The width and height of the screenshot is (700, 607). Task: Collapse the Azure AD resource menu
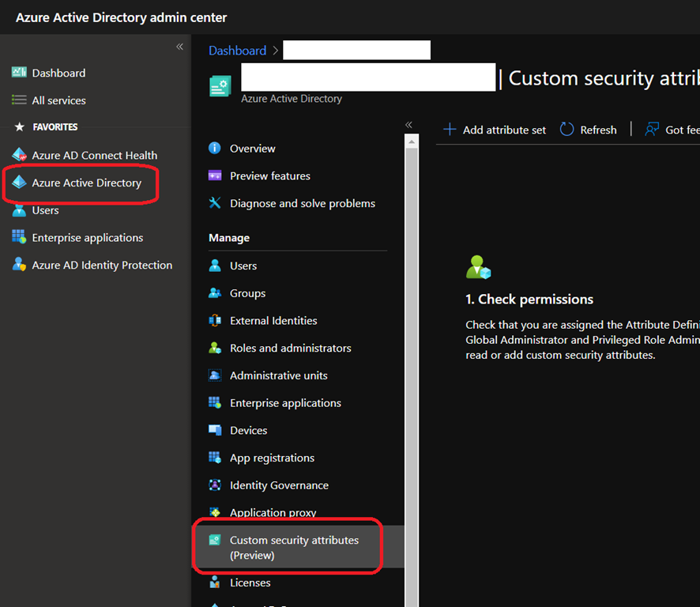408,125
